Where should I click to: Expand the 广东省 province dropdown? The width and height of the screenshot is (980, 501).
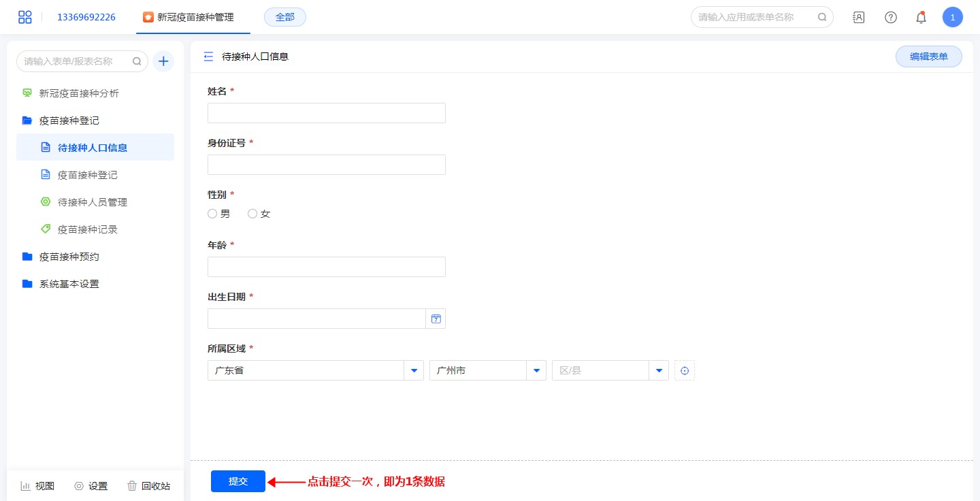(x=414, y=370)
